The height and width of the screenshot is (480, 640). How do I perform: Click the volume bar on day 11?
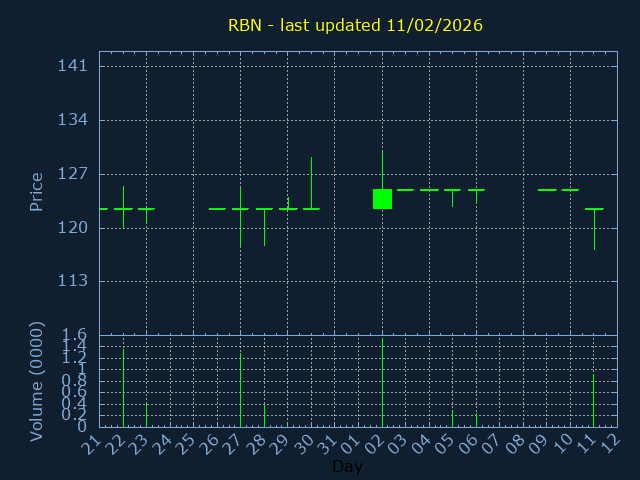[594, 400]
